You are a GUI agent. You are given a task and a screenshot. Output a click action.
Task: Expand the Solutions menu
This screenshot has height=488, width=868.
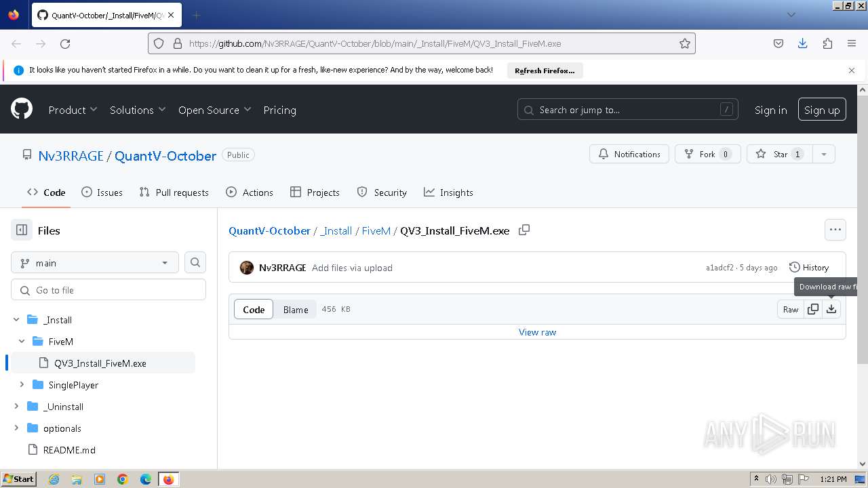pyautogui.click(x=138, y=110)
